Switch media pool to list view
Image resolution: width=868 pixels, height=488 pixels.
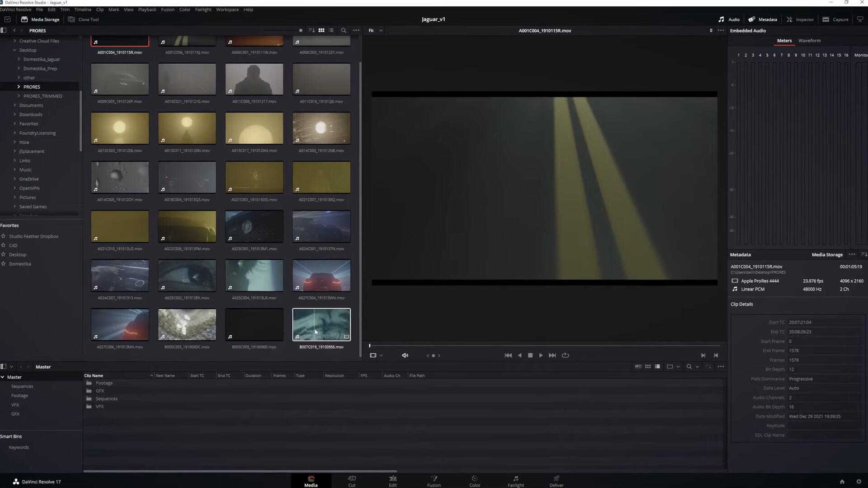pos(331,30)
